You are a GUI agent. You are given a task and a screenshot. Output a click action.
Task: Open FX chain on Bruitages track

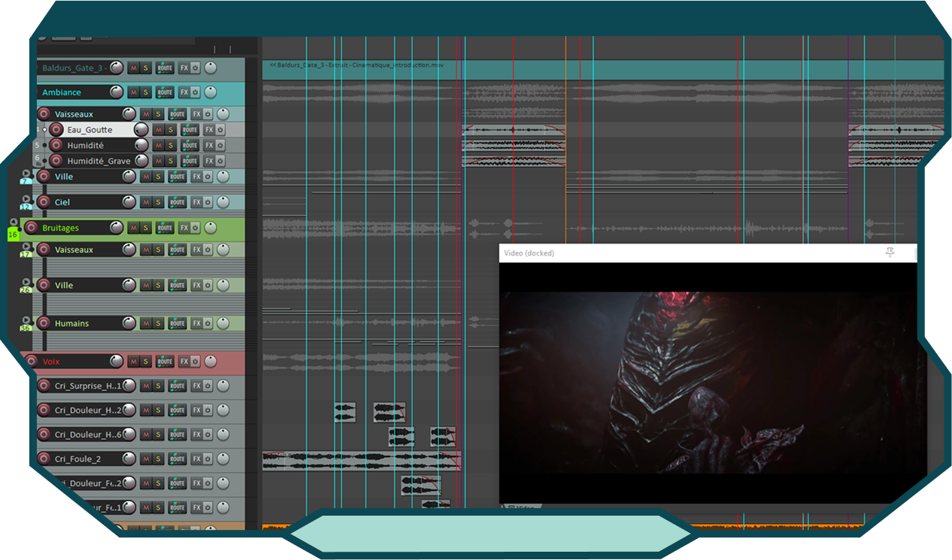(184, 228)
